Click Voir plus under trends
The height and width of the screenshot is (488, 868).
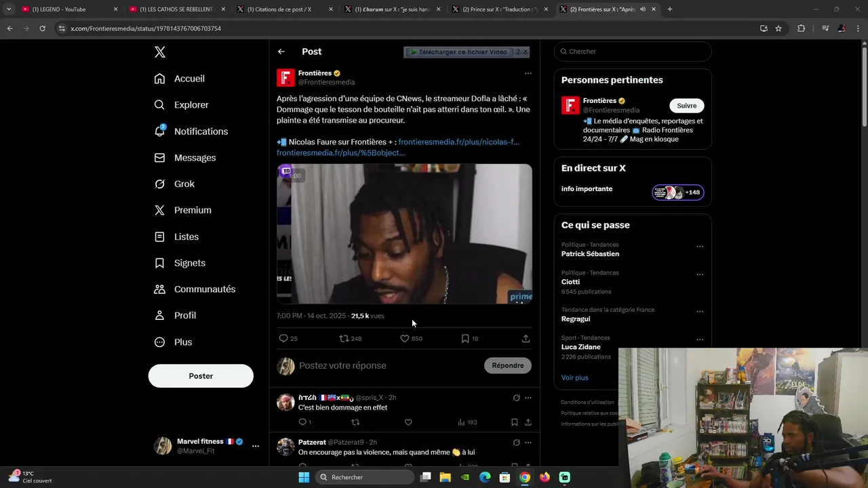(575, 378)
